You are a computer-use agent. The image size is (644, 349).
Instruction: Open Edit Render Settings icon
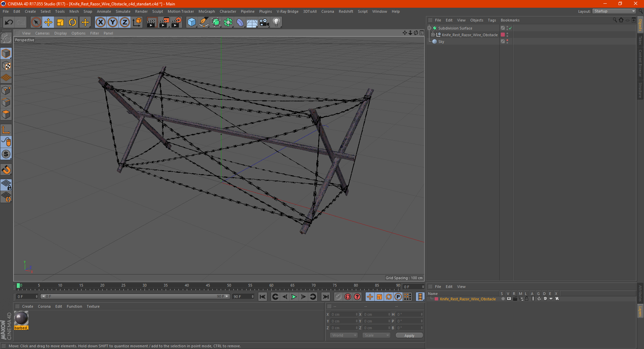click(x=176, y=22)
